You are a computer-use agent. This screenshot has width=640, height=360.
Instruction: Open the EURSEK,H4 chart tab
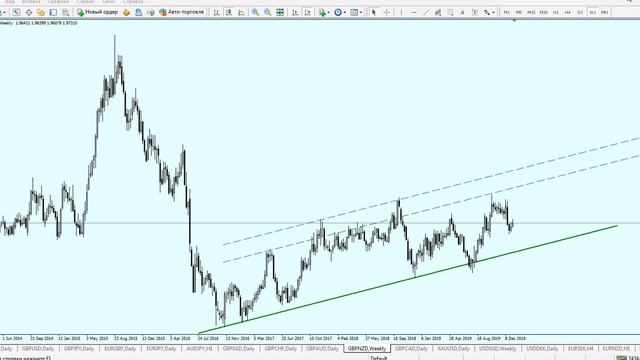[x=580, y=349]
